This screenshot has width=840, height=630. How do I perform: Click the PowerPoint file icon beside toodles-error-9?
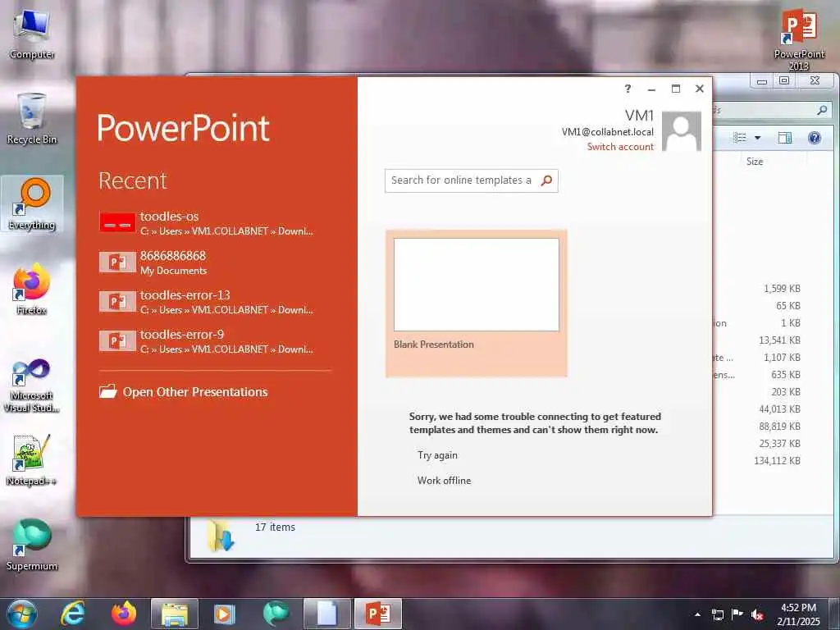117,341
